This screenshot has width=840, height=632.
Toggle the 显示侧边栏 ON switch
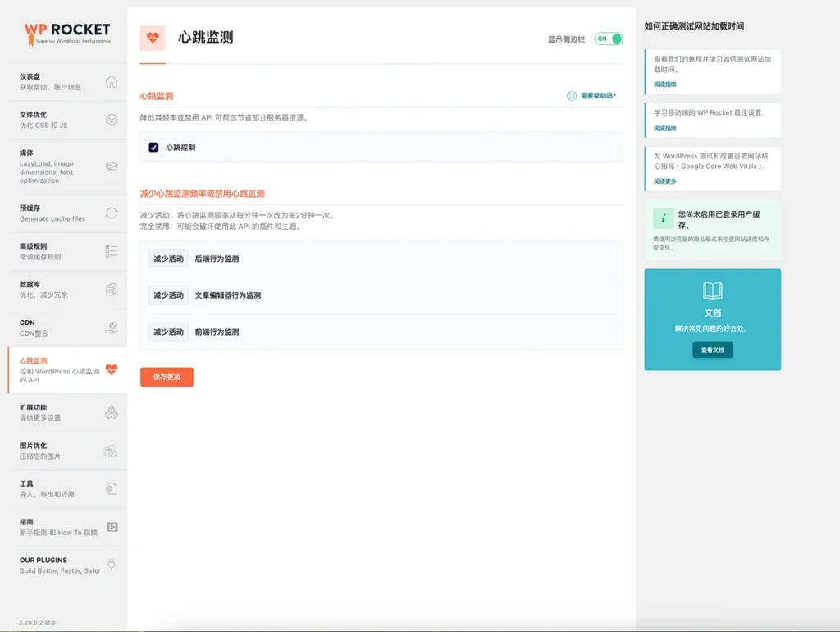click(609, 39)
